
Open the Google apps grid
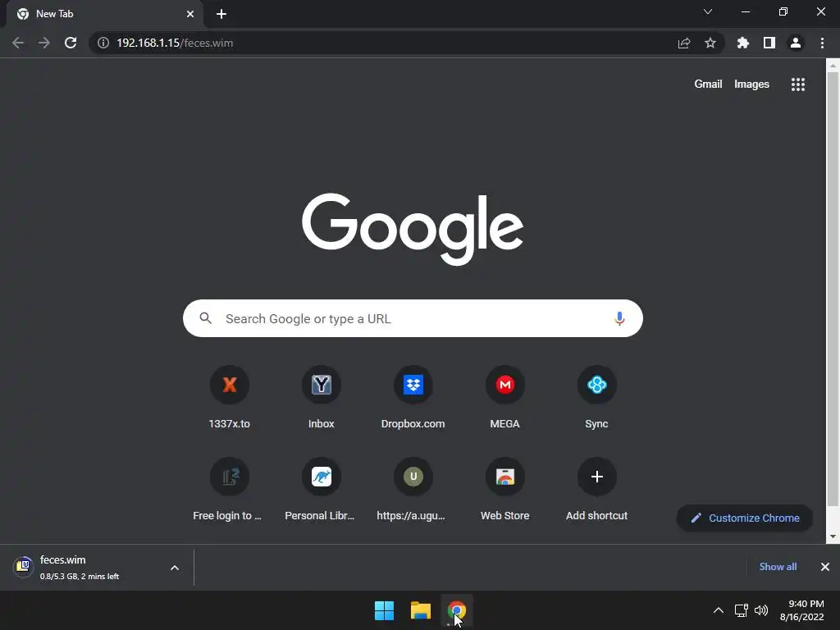pyautogui.click(x=797, y=84)
